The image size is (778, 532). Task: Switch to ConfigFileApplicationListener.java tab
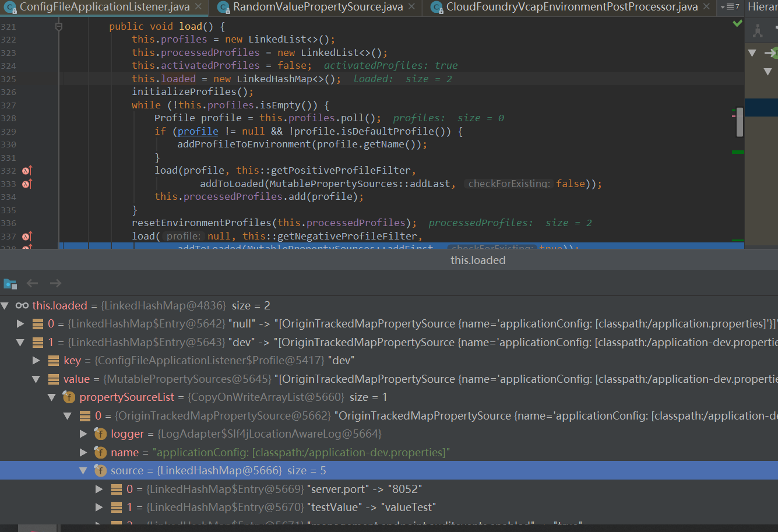point(104,7)
